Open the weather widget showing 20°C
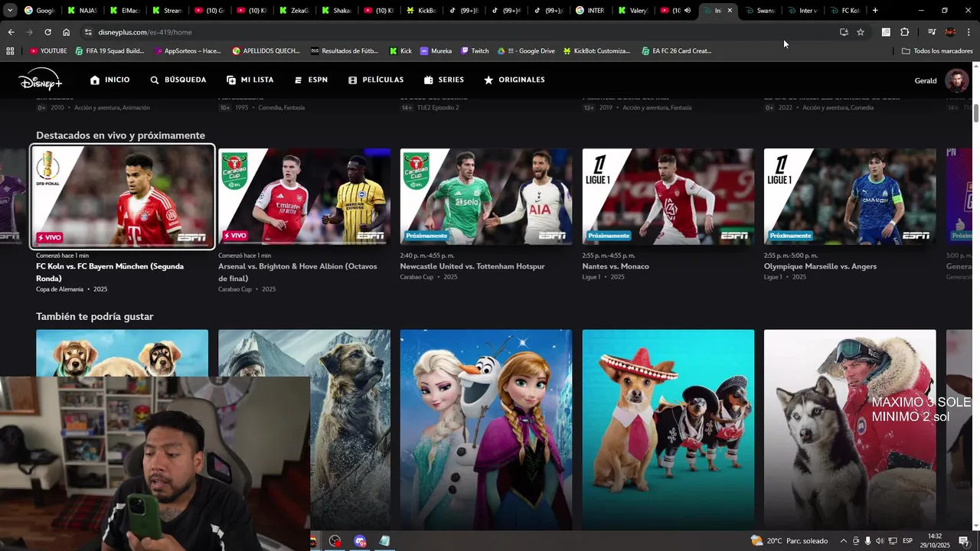980x551 pixels. 789,541
